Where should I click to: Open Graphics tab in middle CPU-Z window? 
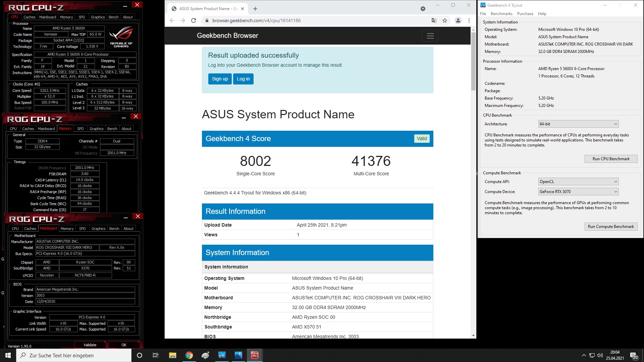click(x=97, y=129)
